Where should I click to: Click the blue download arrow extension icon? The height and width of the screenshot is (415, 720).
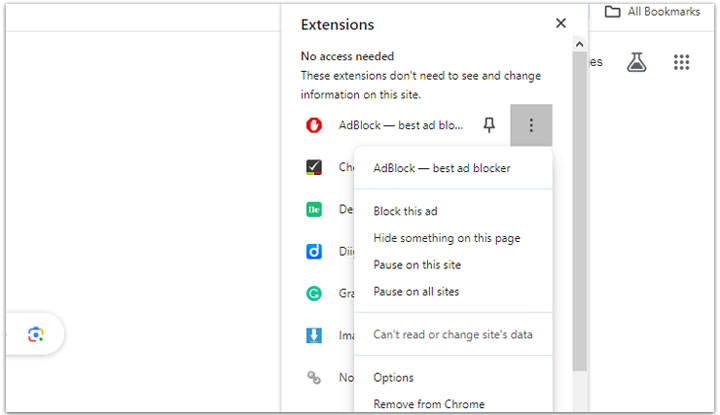tap(314, 336)
